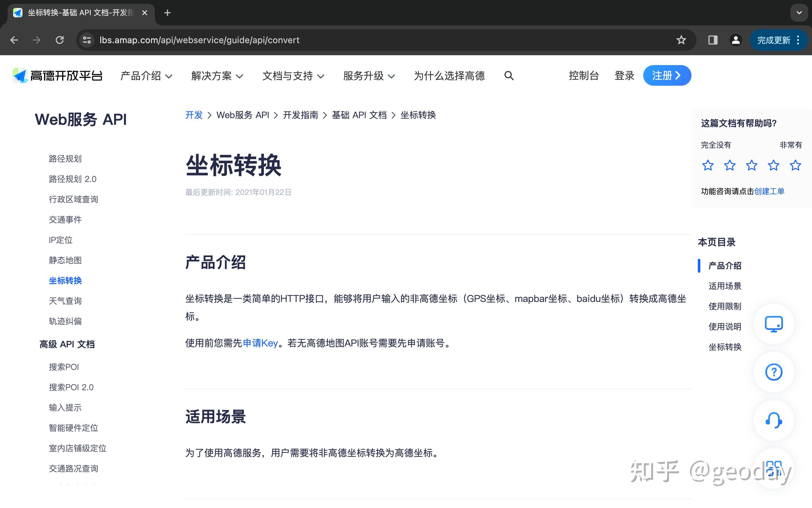Click the 高德开放平台 logo
This screenshot has height=508, width=812.
(x=58, y=76)
